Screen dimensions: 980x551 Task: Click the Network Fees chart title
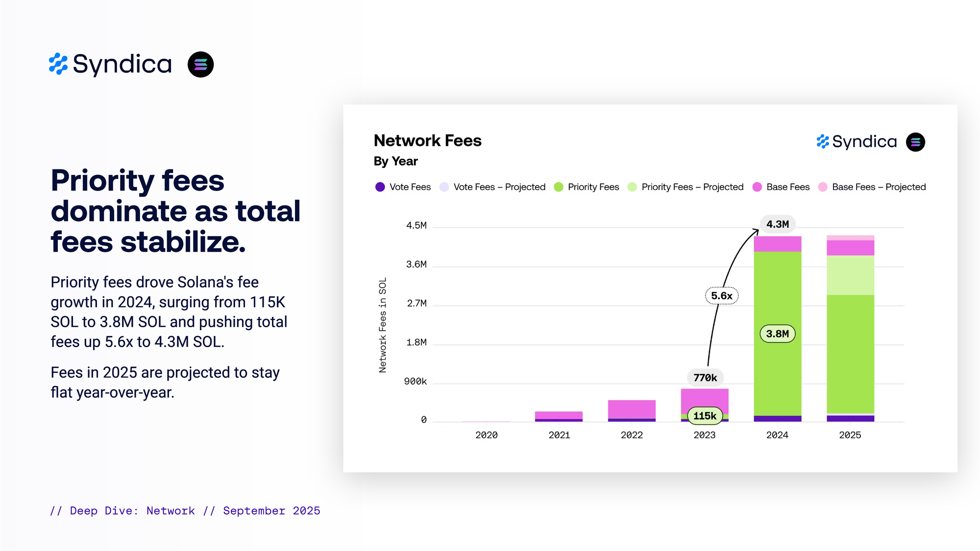click(427, 141)
